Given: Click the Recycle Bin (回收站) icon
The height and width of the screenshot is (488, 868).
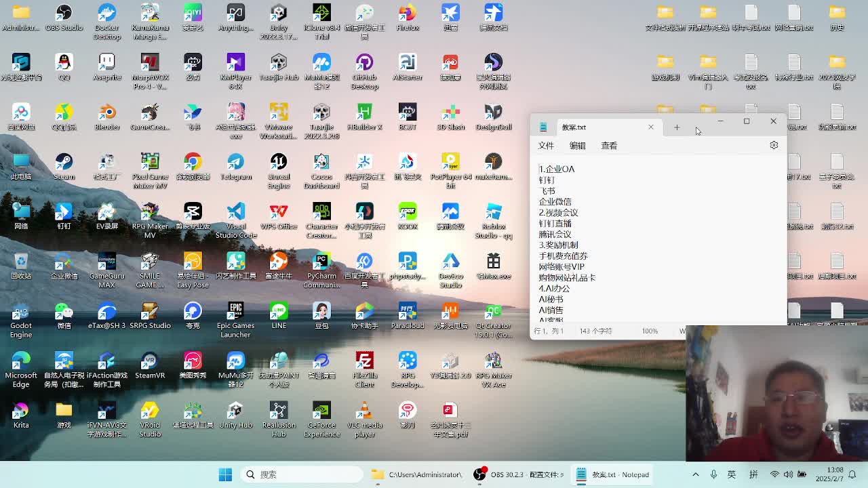Looking at the screenshot, I should pos(21,266).
